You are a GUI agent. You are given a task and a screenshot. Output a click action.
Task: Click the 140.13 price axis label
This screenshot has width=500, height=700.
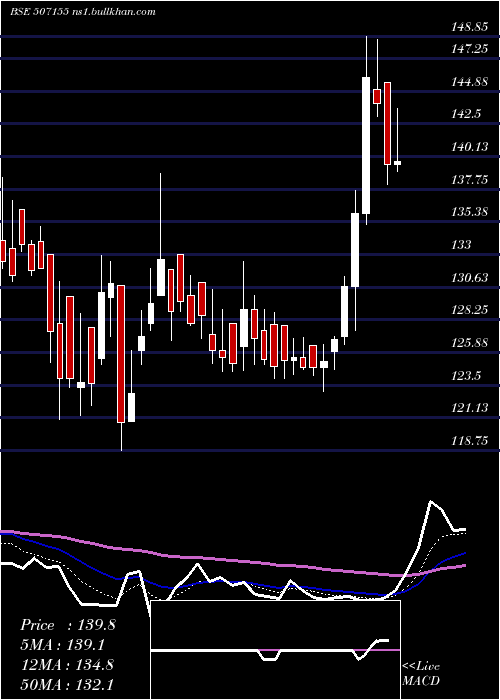pyautogui.click(x=470, y=146)
